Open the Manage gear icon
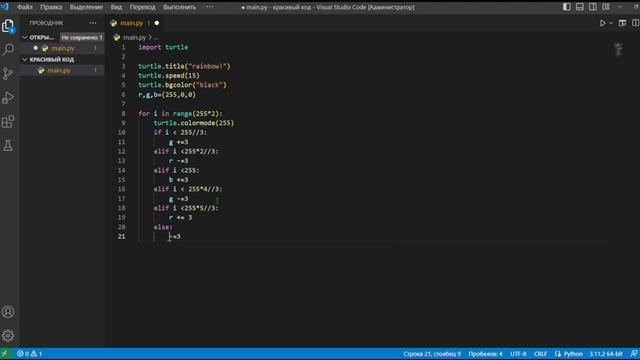This screenshot has width=640, height=360. [8, 336]
